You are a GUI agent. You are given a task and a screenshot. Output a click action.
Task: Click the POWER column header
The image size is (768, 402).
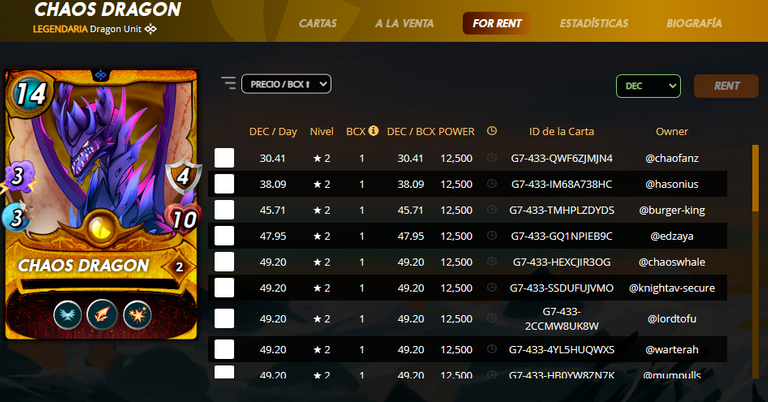coord(456,131)
